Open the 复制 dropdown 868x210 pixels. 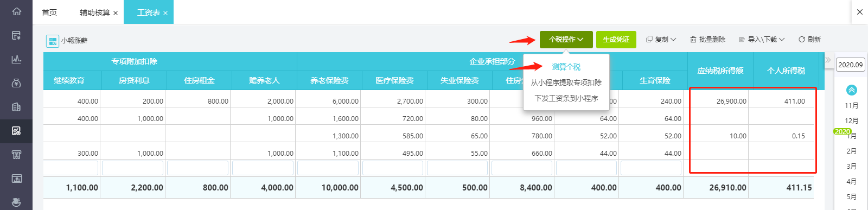pyautogui.click(x=661, y=40)
